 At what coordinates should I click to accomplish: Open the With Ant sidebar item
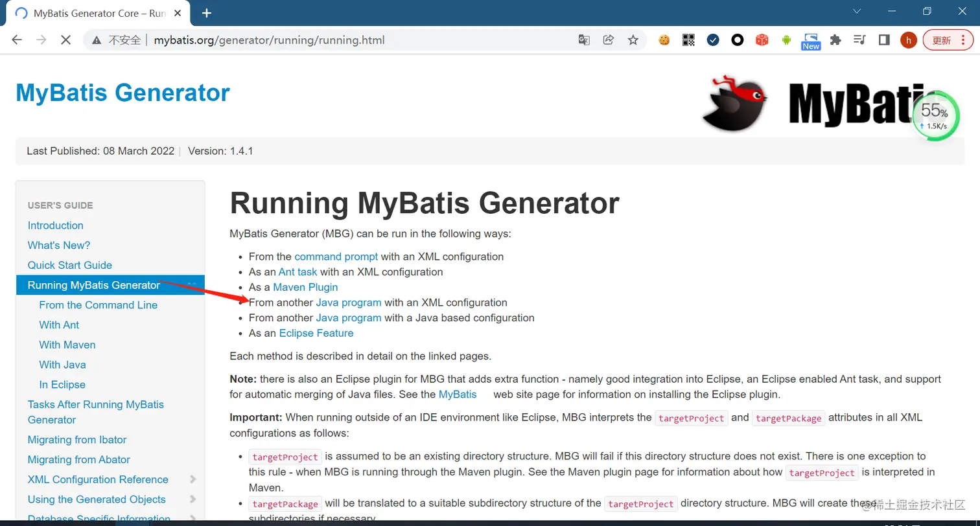60,325
